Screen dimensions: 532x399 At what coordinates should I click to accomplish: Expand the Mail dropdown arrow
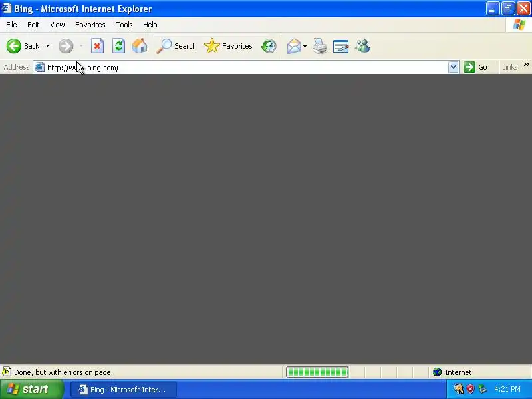305,46
